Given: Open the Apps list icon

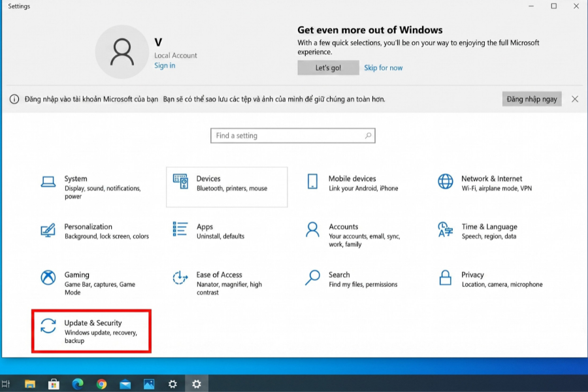Looking at the screenshot, I should (x=180, y=229).
